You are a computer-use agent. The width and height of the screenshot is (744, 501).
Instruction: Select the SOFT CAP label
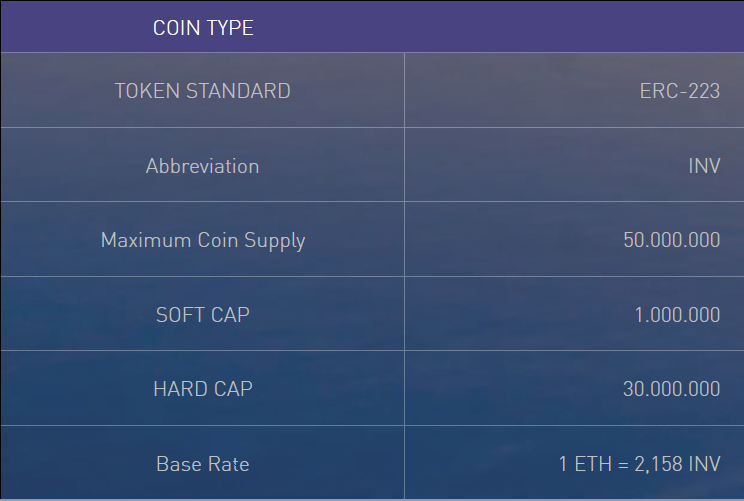click(x=203, y=315)
